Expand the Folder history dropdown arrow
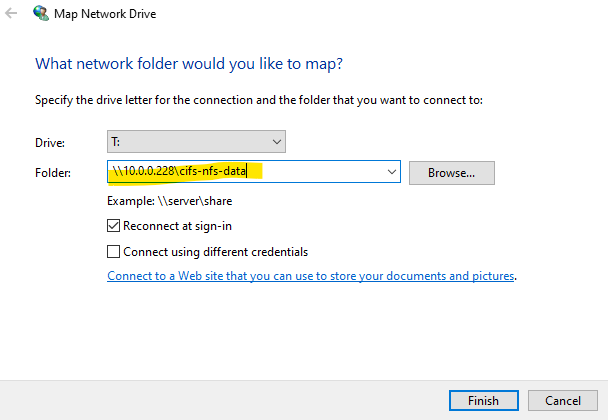 click(x=390, y=172)
